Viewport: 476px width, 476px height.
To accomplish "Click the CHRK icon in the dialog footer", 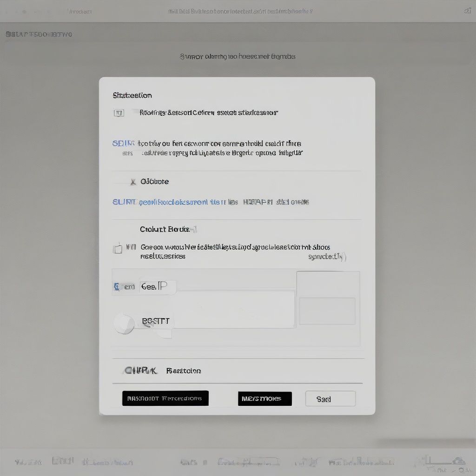I will (x=140, y=370).
